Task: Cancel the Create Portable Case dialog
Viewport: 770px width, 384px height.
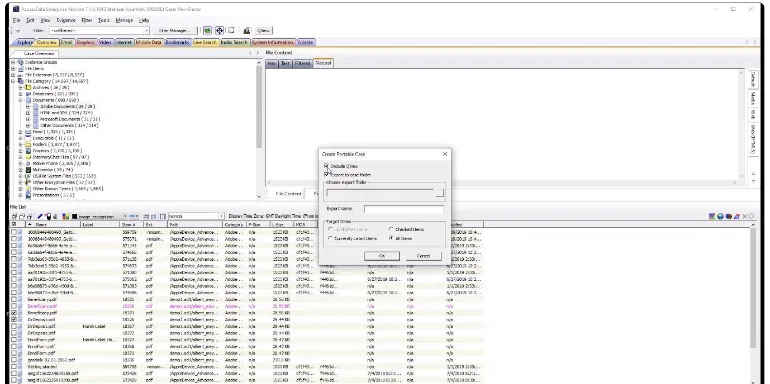Action: tap(423, 256)
